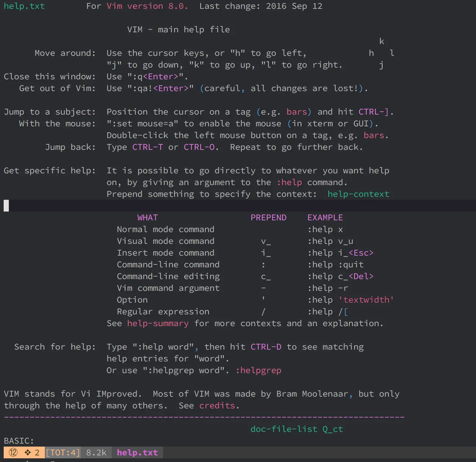476x462 pixels.
Task: Click the "Option" row text
Action: (132, 300)
